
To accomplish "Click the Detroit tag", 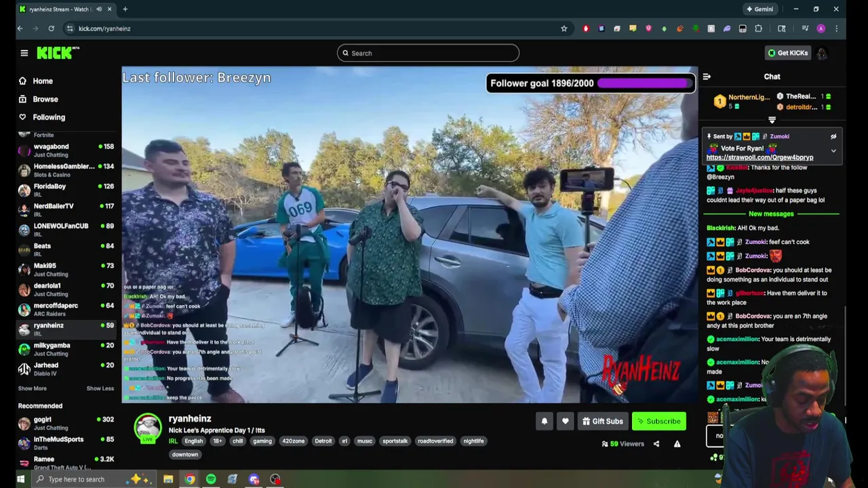I will pyautogui.click(x=323, y=441).
